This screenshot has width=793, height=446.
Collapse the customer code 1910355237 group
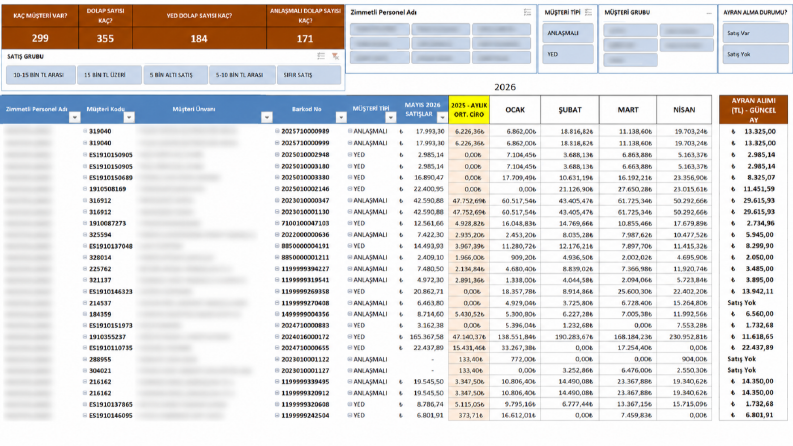[x=85, y=336]
